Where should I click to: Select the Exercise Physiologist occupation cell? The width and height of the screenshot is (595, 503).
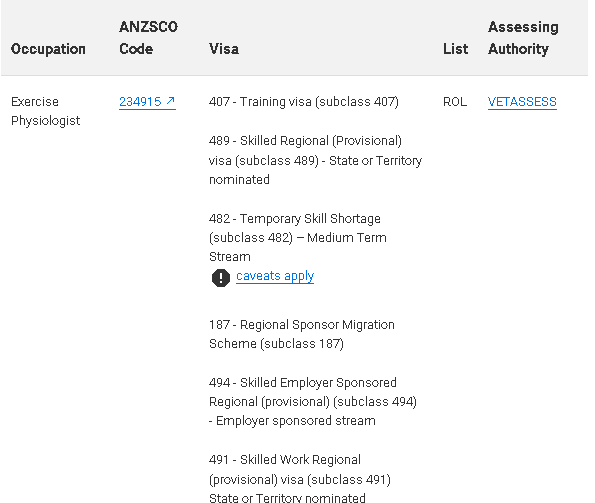point(46,111)
